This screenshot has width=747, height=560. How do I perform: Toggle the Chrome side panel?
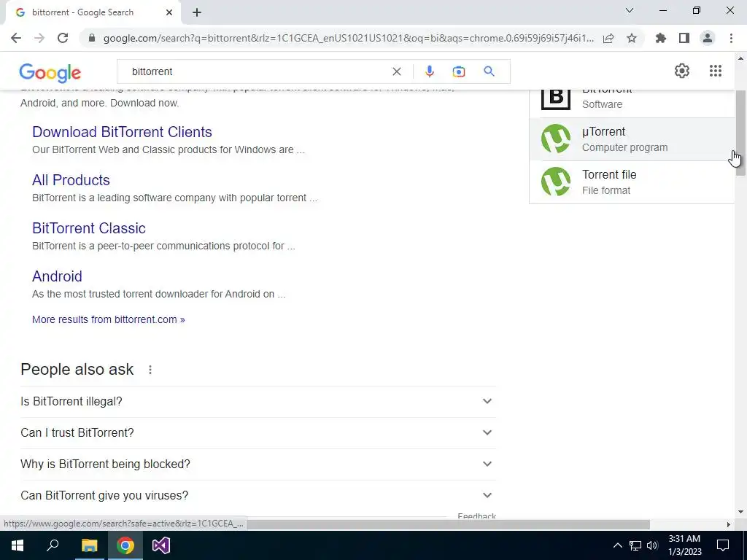click(x=684, y=38)
